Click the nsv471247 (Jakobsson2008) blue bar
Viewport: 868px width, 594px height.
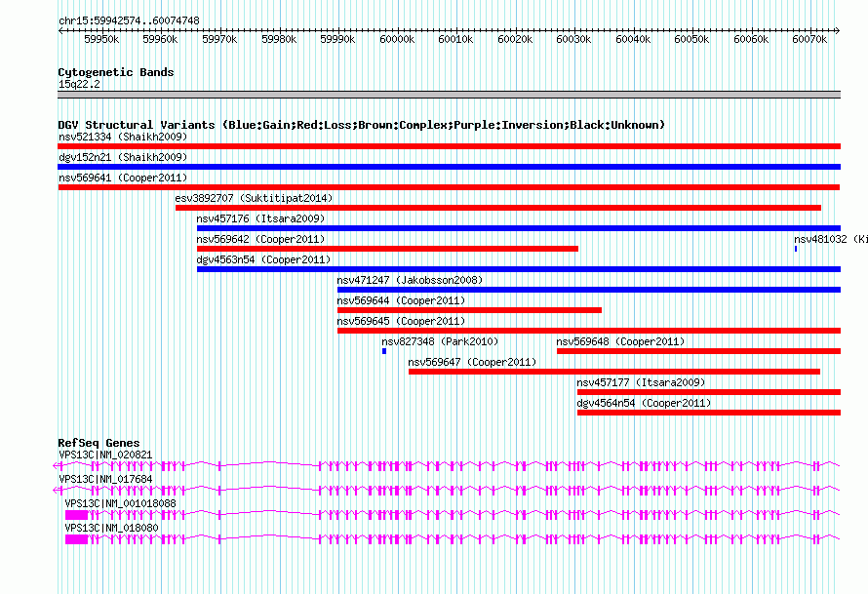coord(589,290)
